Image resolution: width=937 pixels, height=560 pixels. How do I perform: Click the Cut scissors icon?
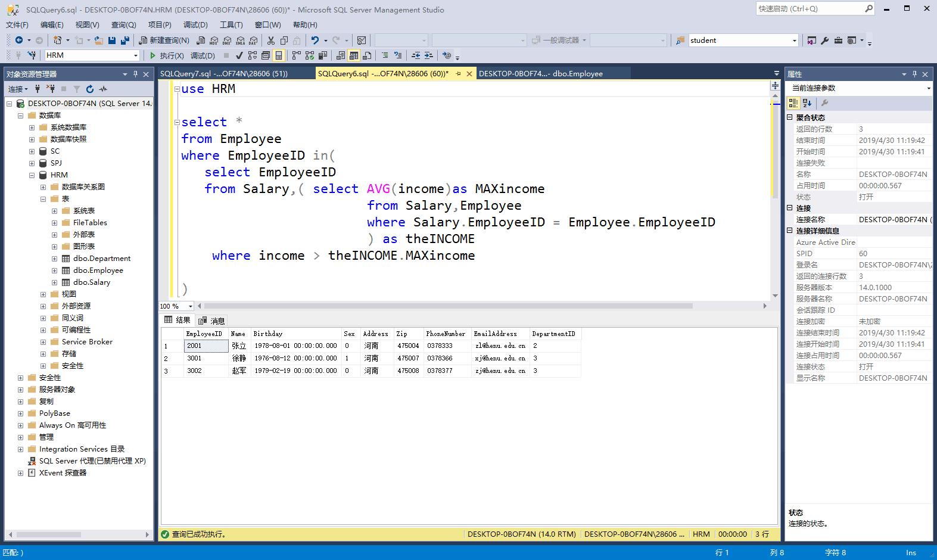click(271, 40)
